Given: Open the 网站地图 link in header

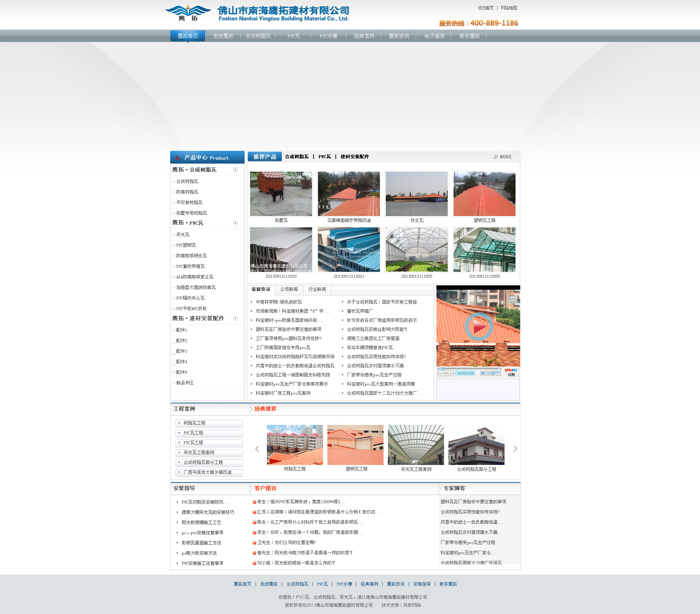Looking at the screenshot, I should point(509,8).
